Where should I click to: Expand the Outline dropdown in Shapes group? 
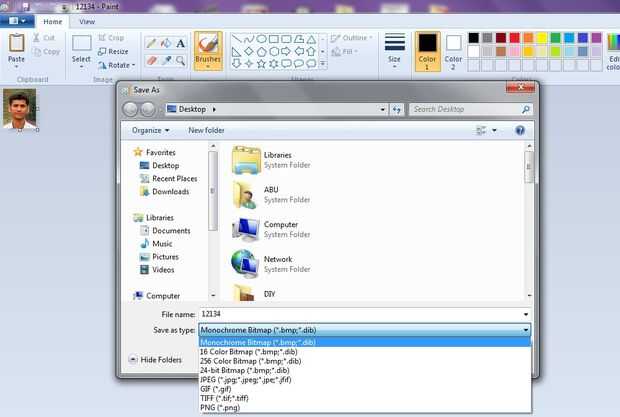[352, 38]
